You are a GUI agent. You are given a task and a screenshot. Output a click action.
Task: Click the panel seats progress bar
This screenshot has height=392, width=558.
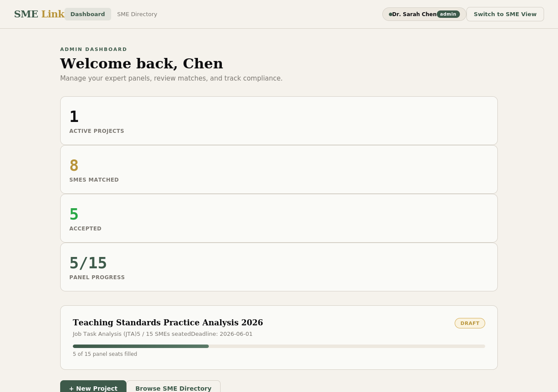click(279, 346)
